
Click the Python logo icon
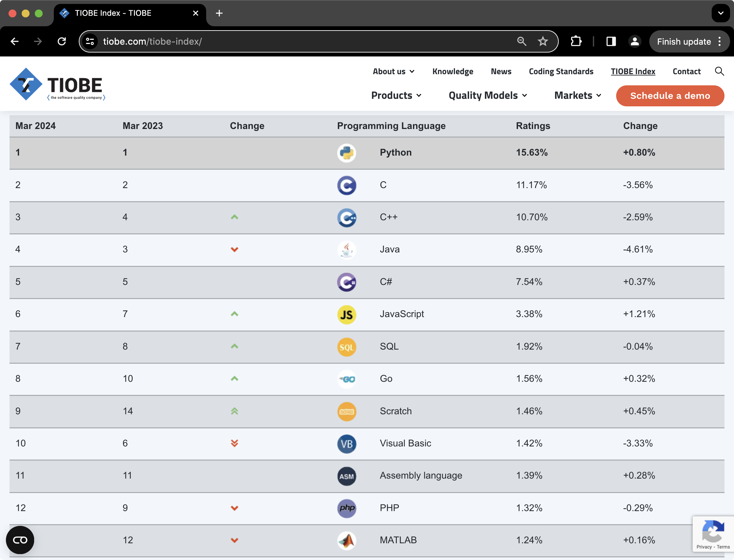point(347,153)
